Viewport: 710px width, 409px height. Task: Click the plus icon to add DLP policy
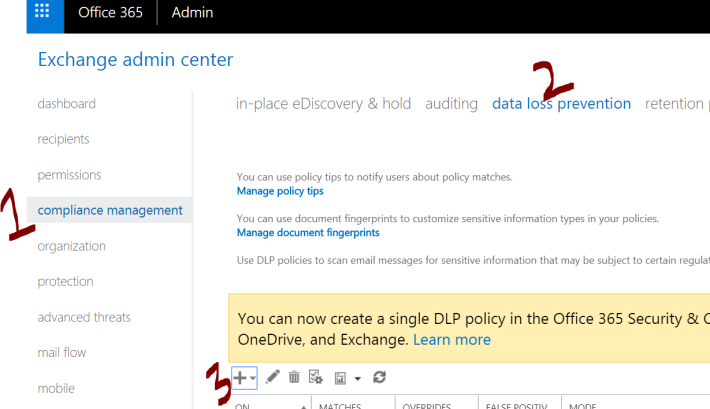tap(240, 378)
